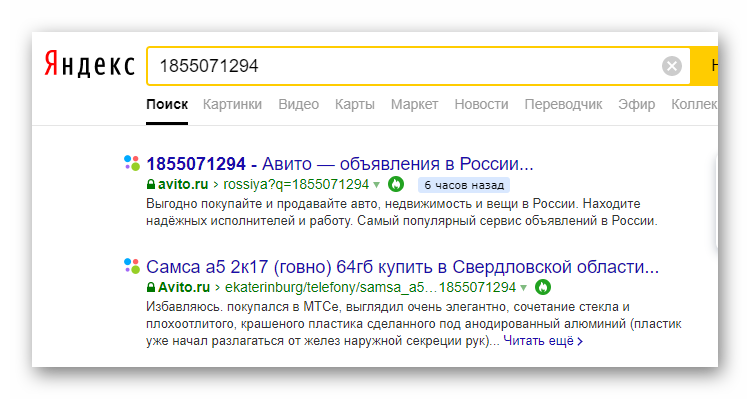This screenshot has height=399, width=750.
Task: Click the Яндекс logo
Action: pyautogui.click(x=89, y=65)
